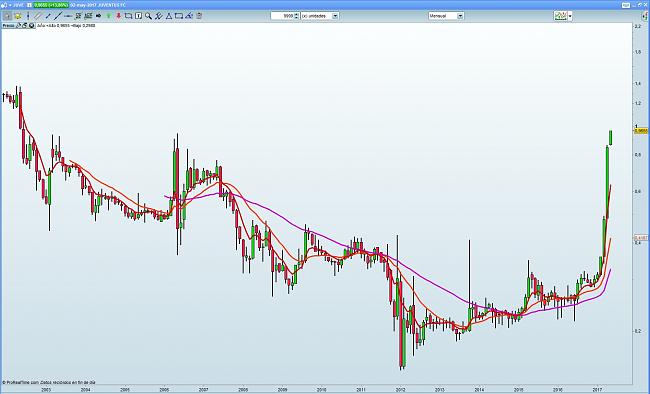Click the yellow current price label on axis
650x394 pixels.
(641, 131)
